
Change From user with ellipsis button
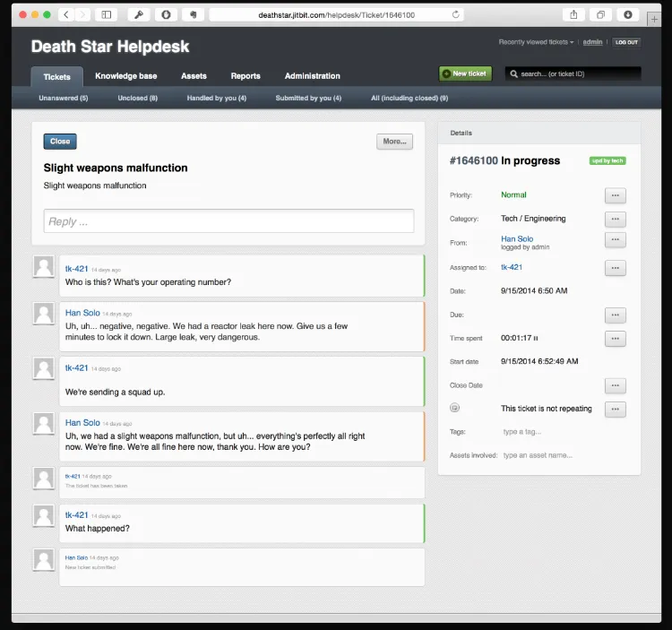pyautogui.click(x=616, y=239)
